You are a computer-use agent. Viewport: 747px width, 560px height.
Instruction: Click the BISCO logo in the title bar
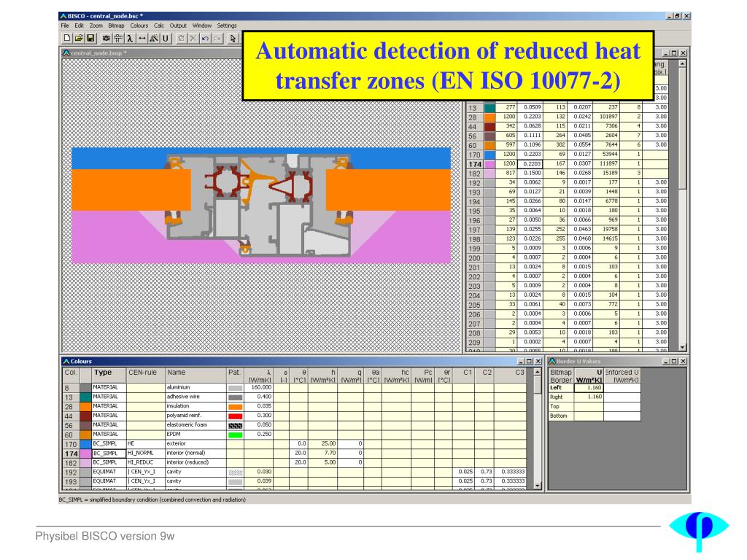click(63, 16)
